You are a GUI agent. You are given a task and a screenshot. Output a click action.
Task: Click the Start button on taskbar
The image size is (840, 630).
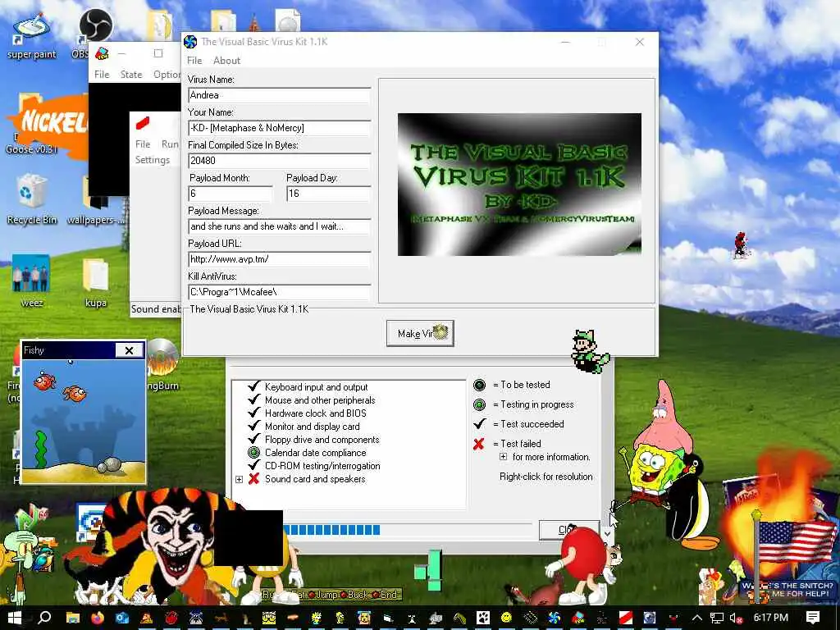point(15,617)
